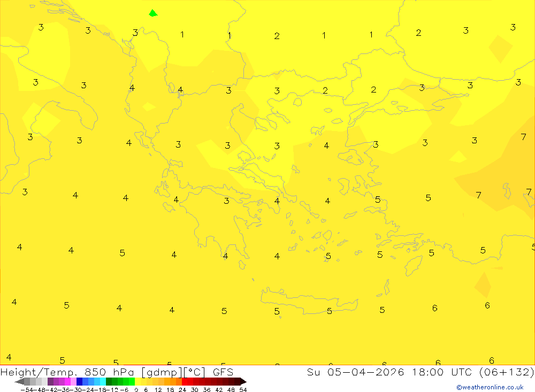Pick the light pink swatch in the legend

(73, 381)
